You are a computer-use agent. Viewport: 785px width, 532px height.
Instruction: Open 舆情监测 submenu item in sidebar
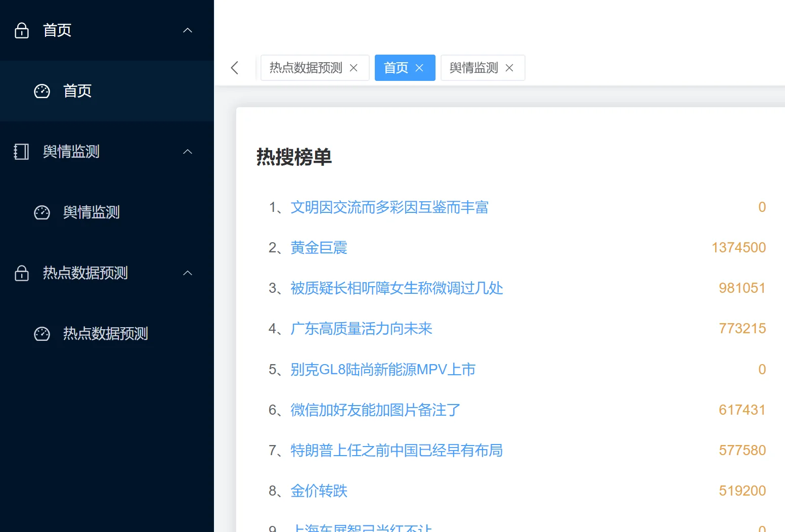point(91,212)
